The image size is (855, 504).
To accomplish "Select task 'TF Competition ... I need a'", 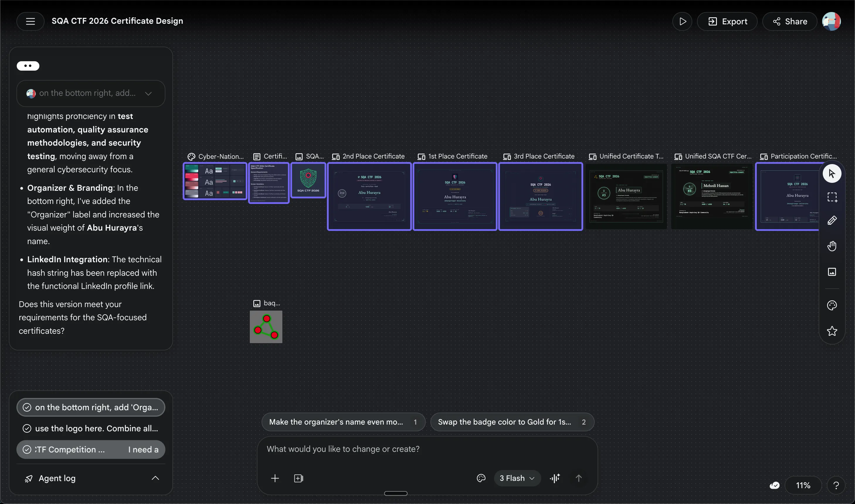I will [91, 449].
